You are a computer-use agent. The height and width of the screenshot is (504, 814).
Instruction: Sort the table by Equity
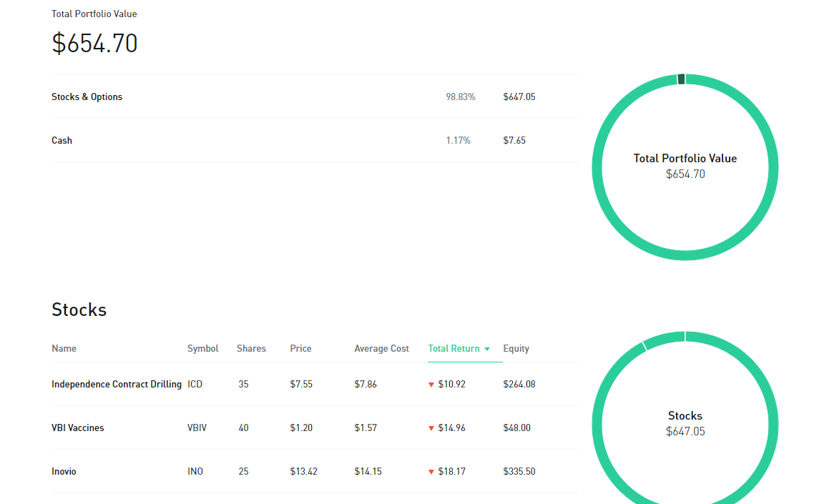[516, 349]
